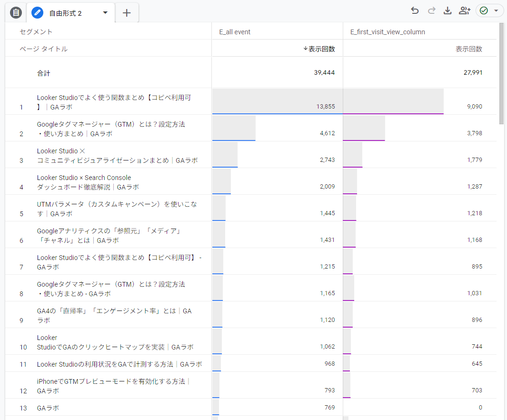Viewport: 507px width, 420px height.
Task: Click the value 1,031
Action: (x=474, y=293)
